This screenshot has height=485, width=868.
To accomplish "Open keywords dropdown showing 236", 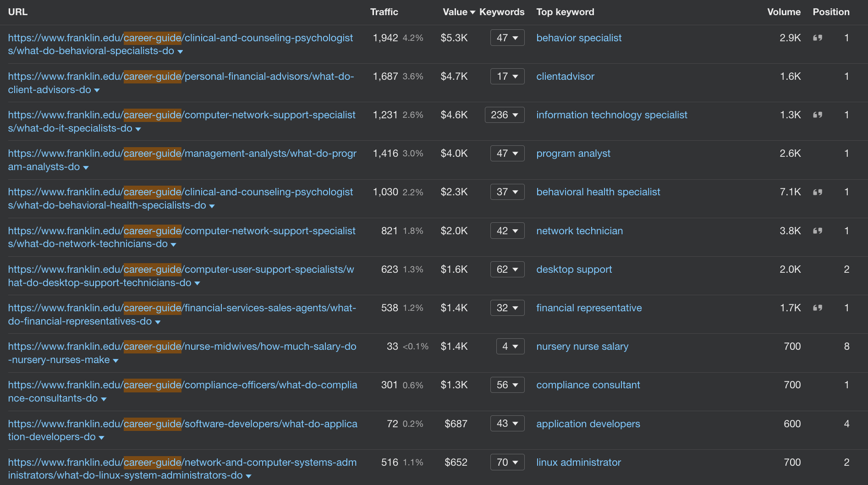I will click(x=505, y=115).
